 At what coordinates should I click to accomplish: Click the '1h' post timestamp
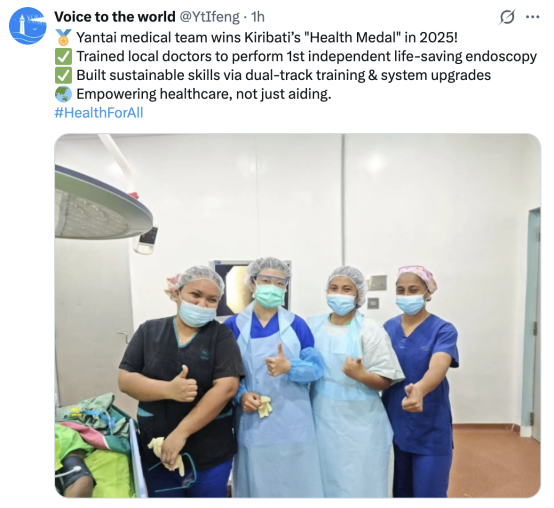click(258, 17)
